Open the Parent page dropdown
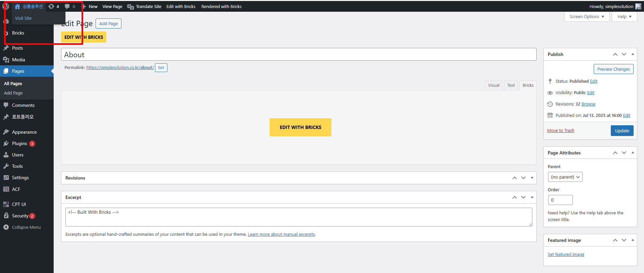Image resolution: width=644 pixels, height=273 pixels. click(x=565, y=177)
